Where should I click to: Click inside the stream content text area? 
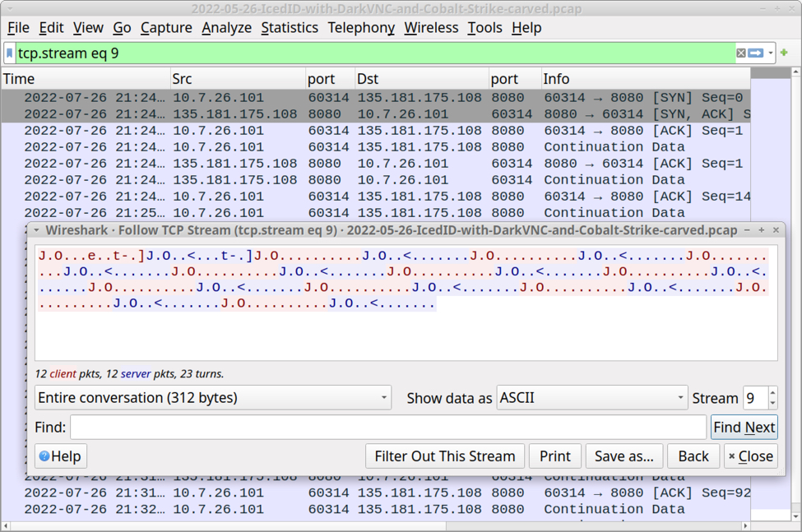coord(406,303)
